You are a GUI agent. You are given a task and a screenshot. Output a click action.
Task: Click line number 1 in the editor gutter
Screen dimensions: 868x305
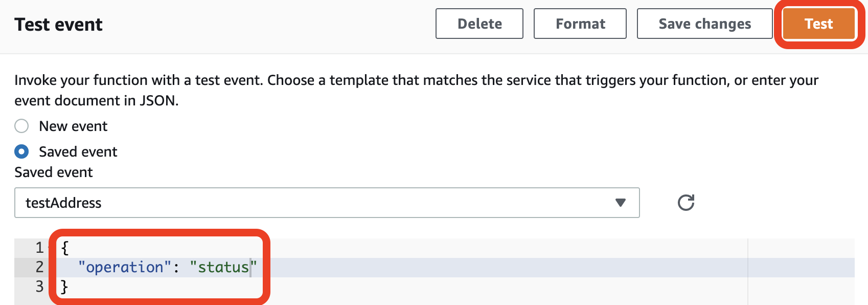click(x=39, y=248)
